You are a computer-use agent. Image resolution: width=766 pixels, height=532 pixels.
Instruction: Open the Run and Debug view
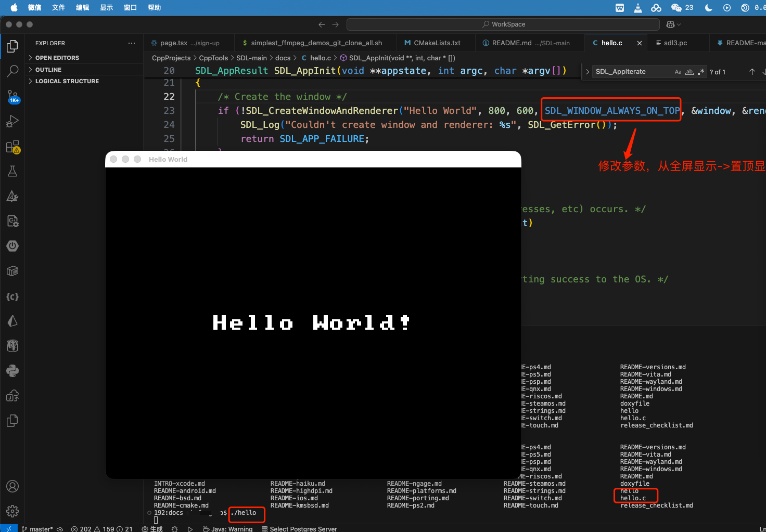click(x=12, y=121)
